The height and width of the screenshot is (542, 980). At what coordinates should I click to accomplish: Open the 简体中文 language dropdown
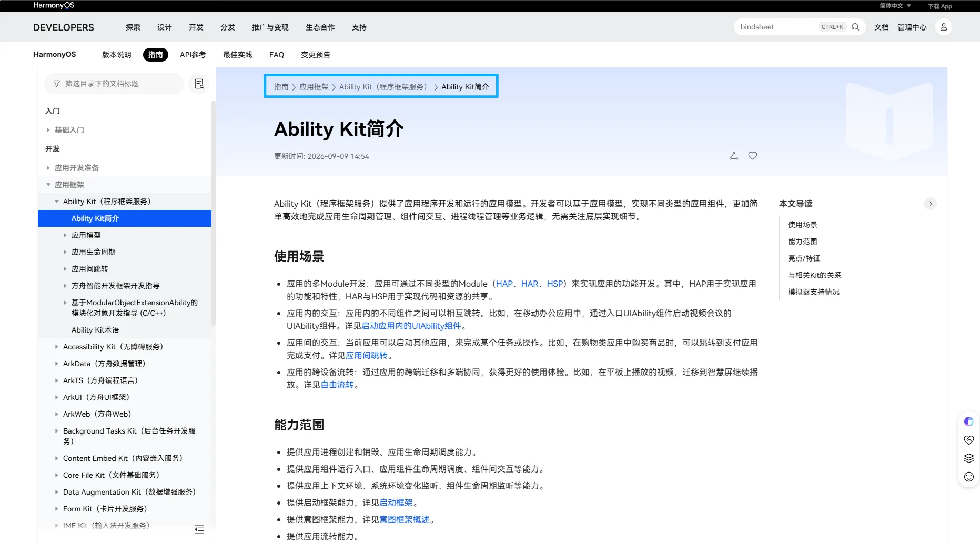click(x=895, y=6)
